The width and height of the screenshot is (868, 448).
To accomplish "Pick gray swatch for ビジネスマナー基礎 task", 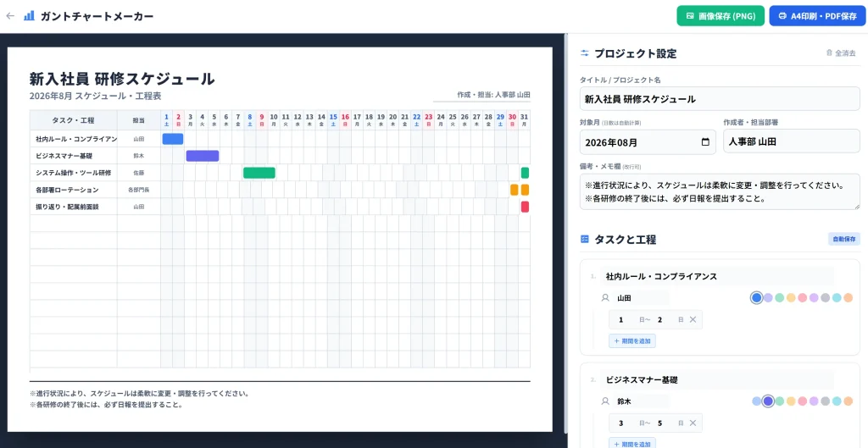I will (826, 401).
